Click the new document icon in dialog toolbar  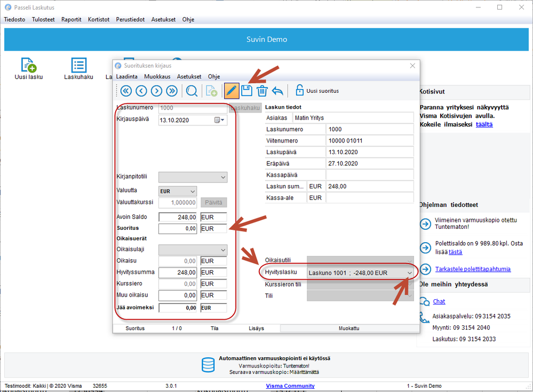211,91
